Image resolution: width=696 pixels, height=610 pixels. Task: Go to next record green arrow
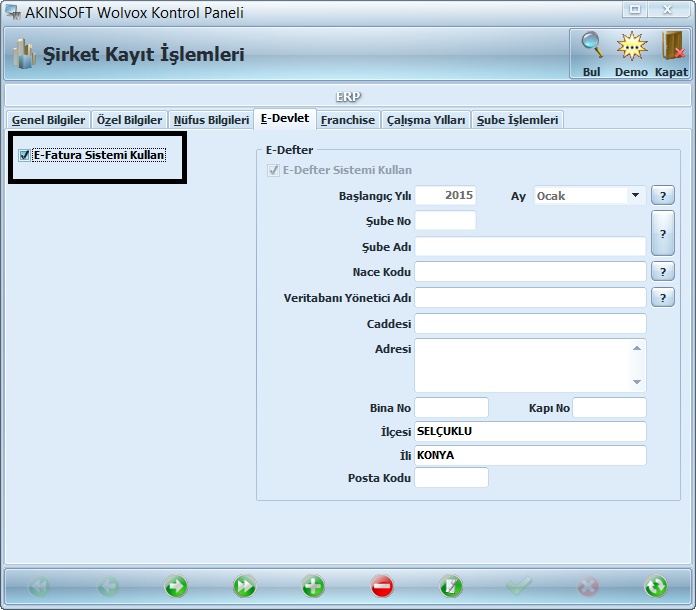point(176,586)
